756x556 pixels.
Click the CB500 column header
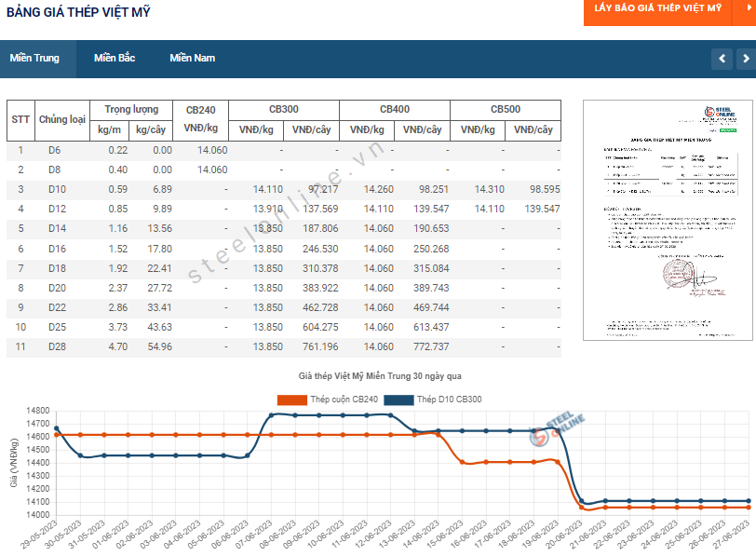pos(506,110)
